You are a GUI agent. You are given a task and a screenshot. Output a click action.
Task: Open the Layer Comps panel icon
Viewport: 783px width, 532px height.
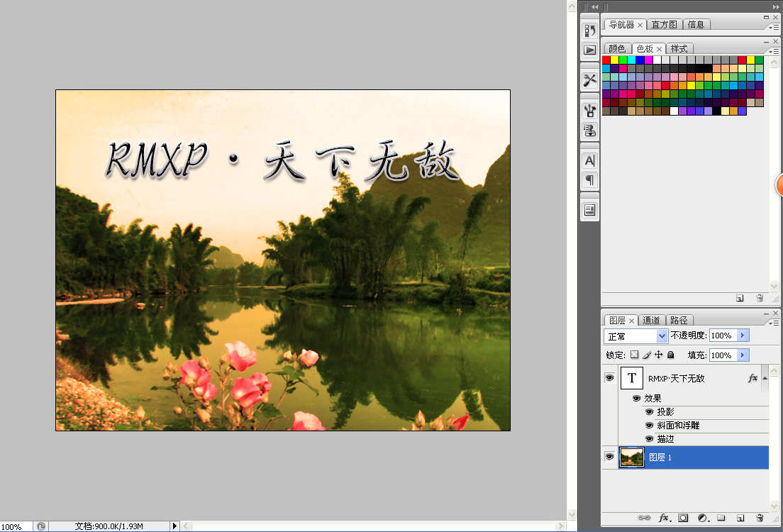pos(590,210)
